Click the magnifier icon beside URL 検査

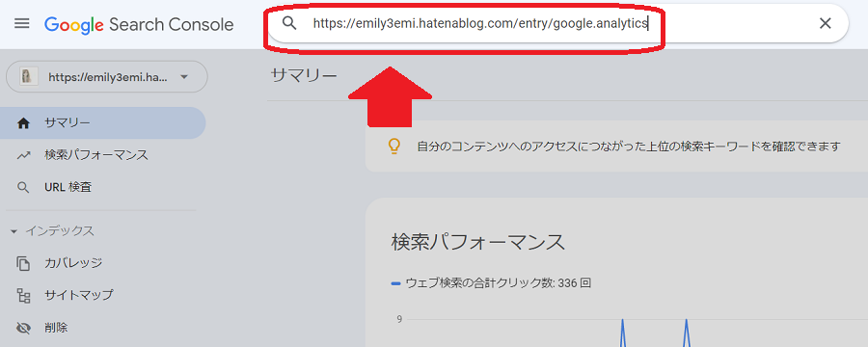click(x=23, y=188)
